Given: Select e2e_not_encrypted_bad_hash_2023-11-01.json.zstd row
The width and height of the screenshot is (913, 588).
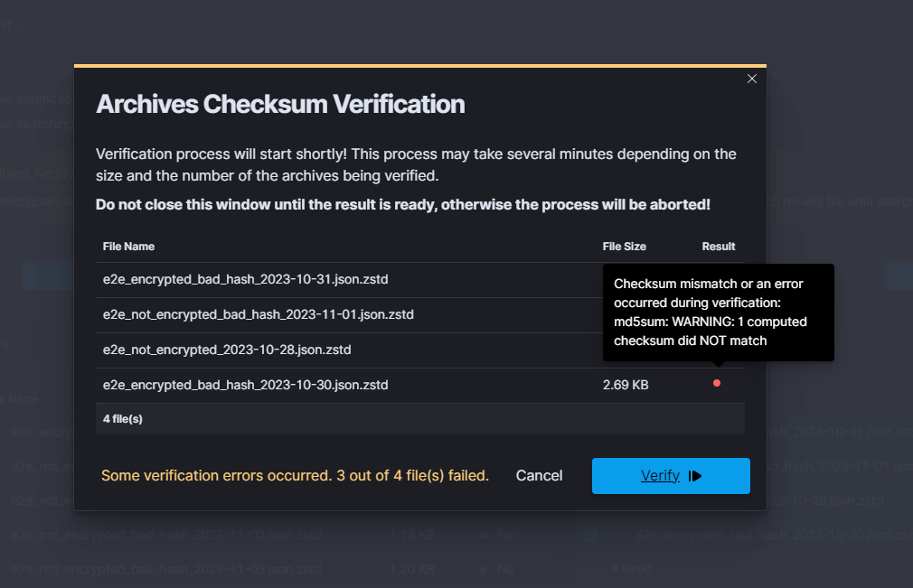Looking at the screenshot, I should (x=259, y=315).
